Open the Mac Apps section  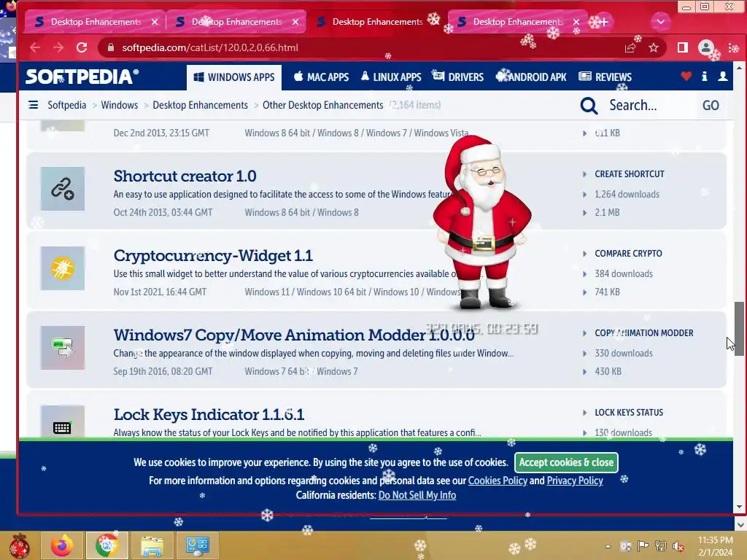click(321, 77)
